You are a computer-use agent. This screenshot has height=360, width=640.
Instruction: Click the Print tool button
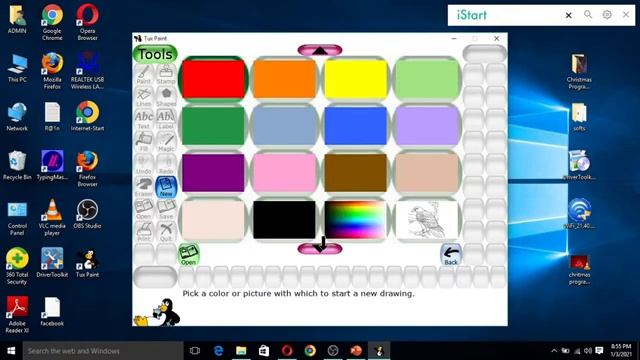coord(144,232)
